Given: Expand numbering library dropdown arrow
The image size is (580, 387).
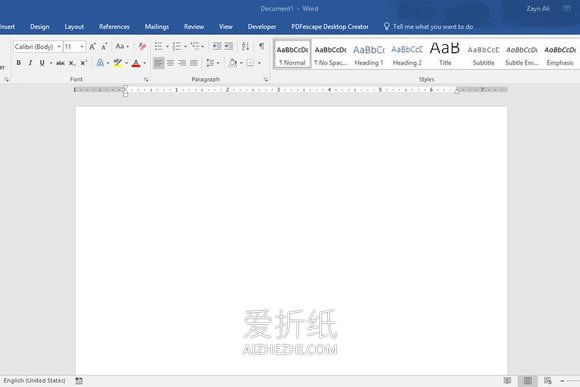Looking at the screenshot, I should (185, 47).
